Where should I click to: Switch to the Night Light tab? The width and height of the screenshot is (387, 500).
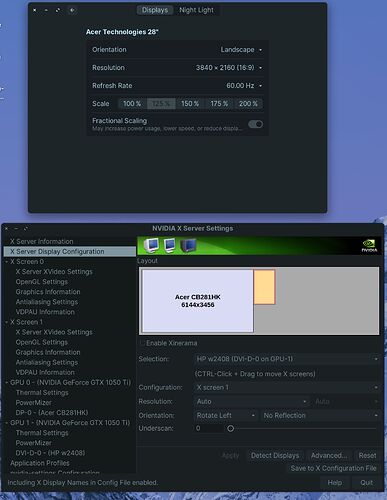(x=196, y=10)
